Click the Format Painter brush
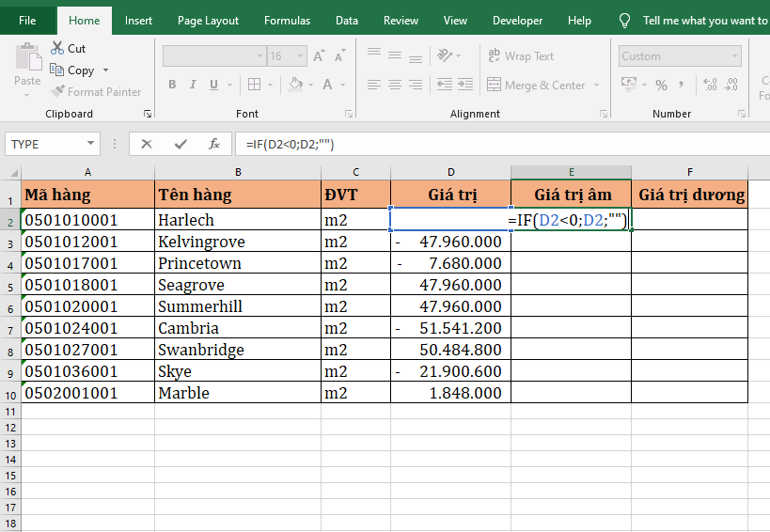Screen dimensions: 770x532 (58, 92)
